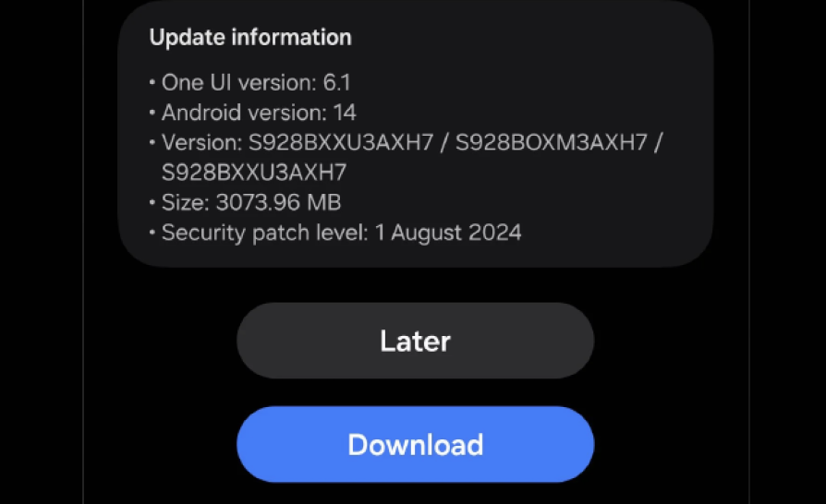Select the 1 August 2024 date text
Screen dimensions: 826x504
pyautogui.click(x=448, y=233)
